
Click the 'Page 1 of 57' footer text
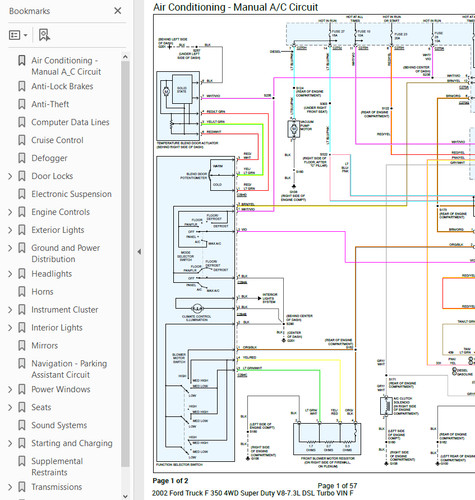pyautogui.click(x=337, y=486)
